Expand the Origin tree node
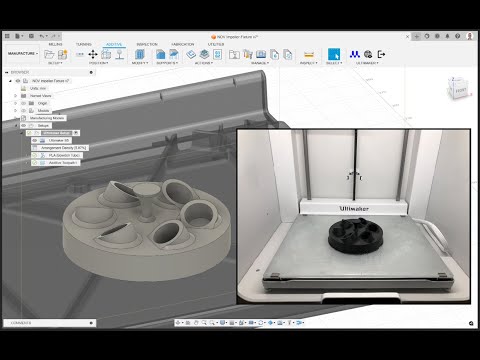 [15, 103]
